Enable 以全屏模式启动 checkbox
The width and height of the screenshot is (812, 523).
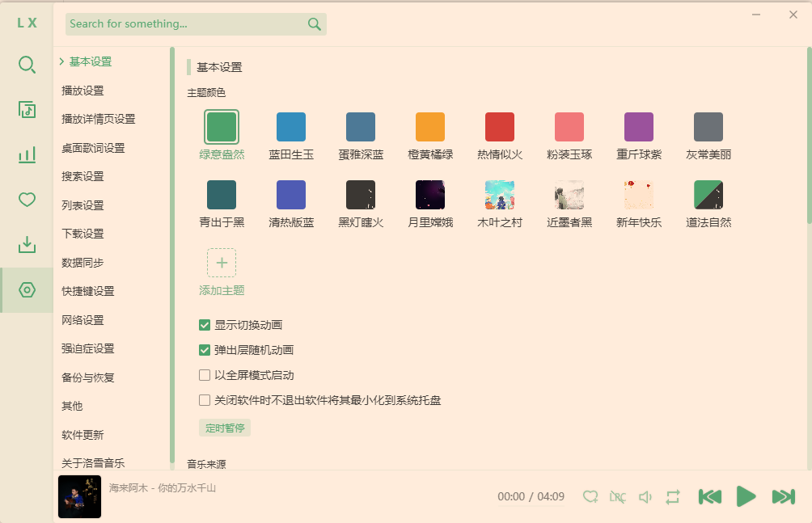(x=205, y=375)
